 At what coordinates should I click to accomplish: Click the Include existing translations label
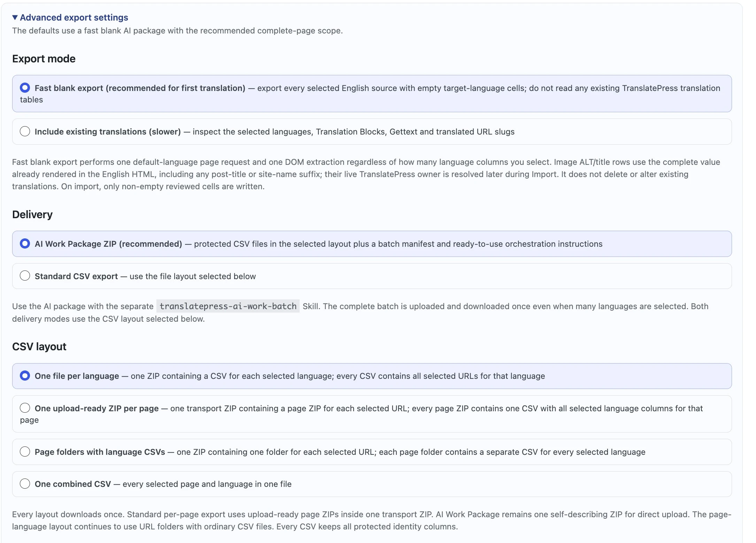[108, 132]
